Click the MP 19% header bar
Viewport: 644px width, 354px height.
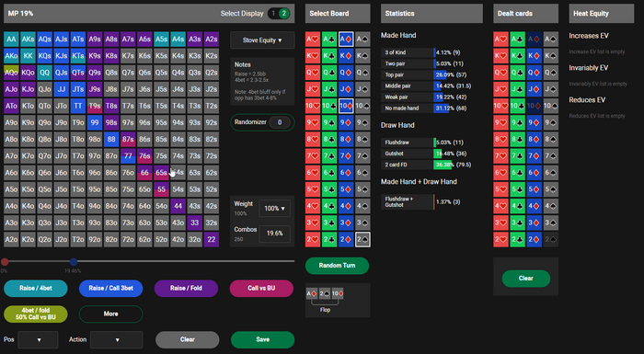[149, 14]
